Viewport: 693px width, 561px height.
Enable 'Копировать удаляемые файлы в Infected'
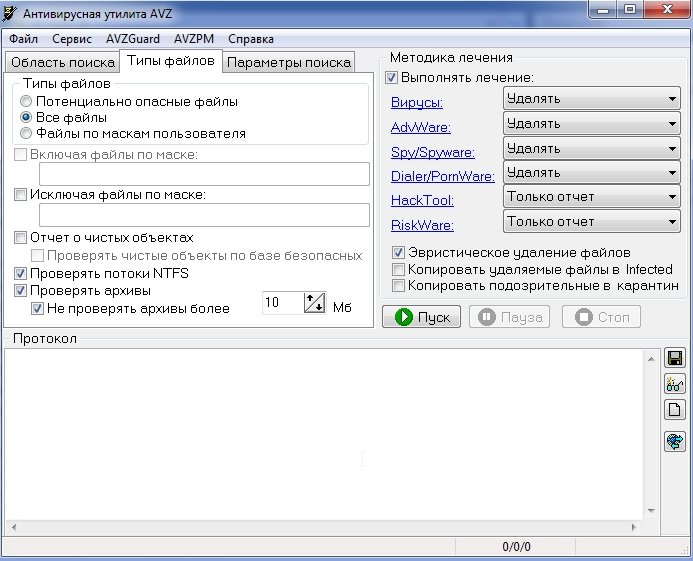(x=398, y=269)
